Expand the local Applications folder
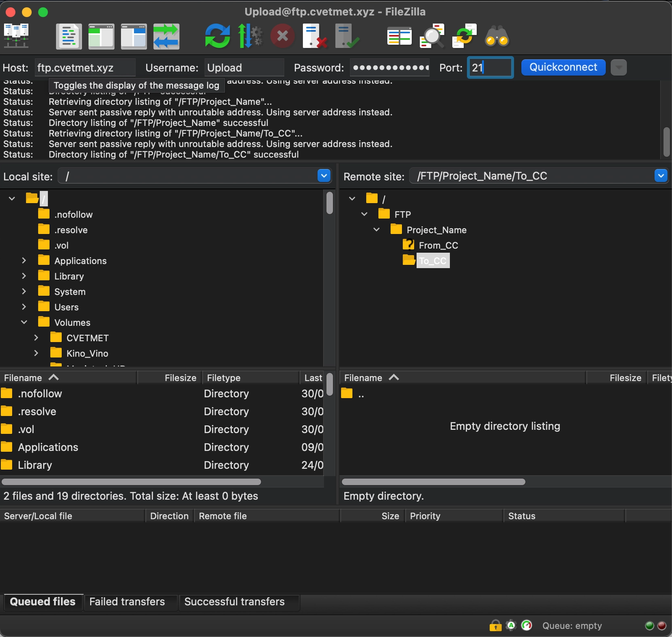This screenshot has width=672, height=637. (x=24, y=260)
